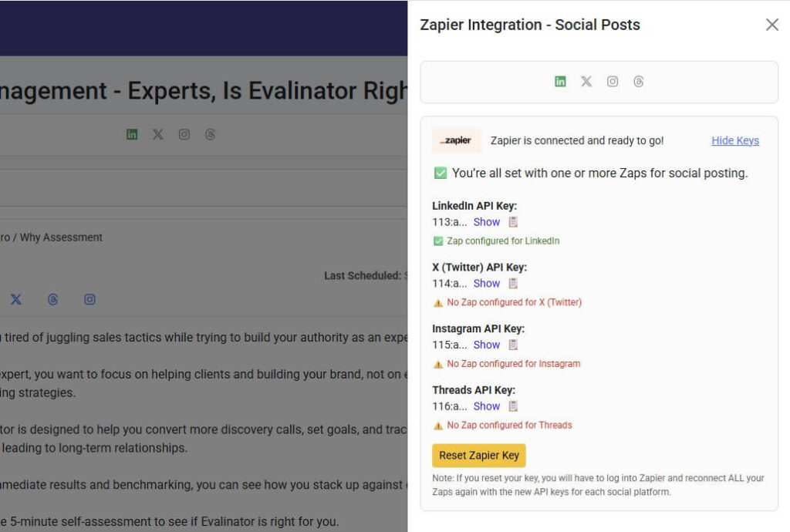Copy the LinkedIn API key with the clipboard icon

(x=513, y=222)
